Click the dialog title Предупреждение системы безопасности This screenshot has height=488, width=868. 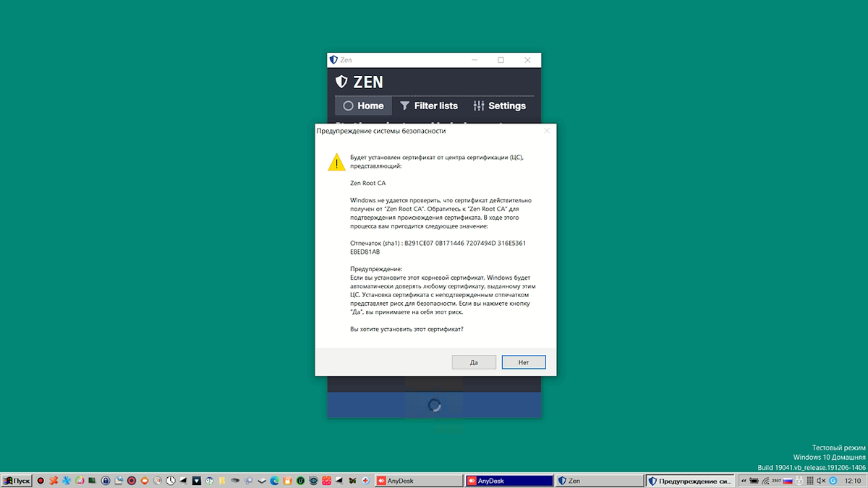[x=381, y=131]
